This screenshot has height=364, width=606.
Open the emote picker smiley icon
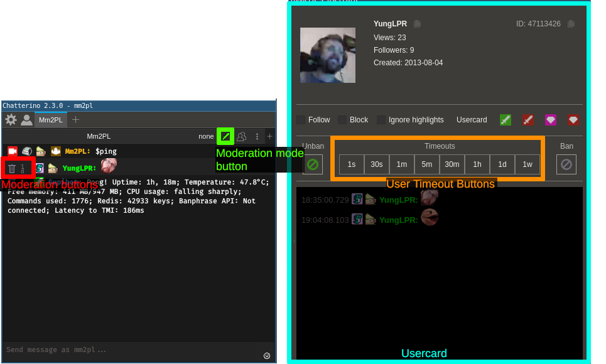coord(267,356)
